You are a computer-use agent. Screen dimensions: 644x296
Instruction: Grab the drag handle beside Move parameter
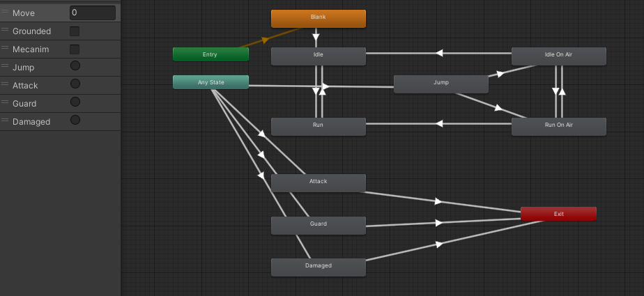click(6, 13)
